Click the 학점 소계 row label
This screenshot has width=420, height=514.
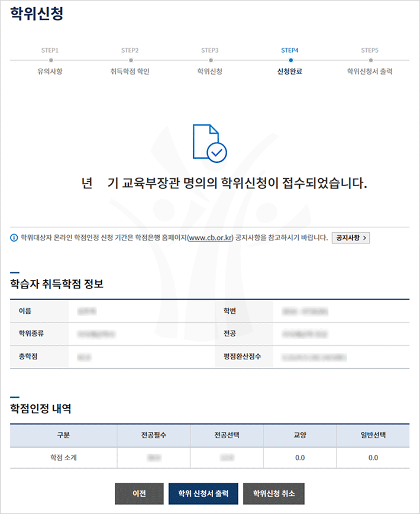(63, 457)
